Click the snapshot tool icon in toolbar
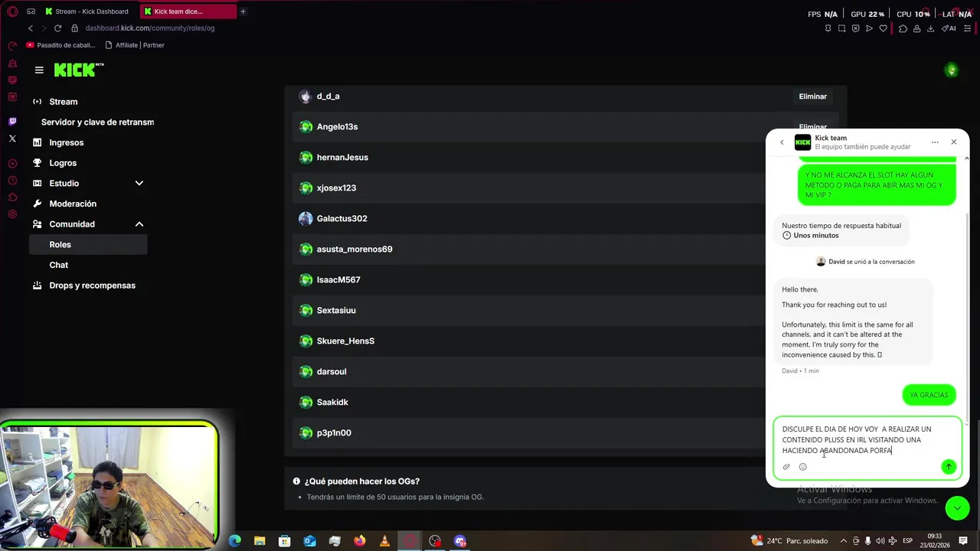 tap(841, 28)
